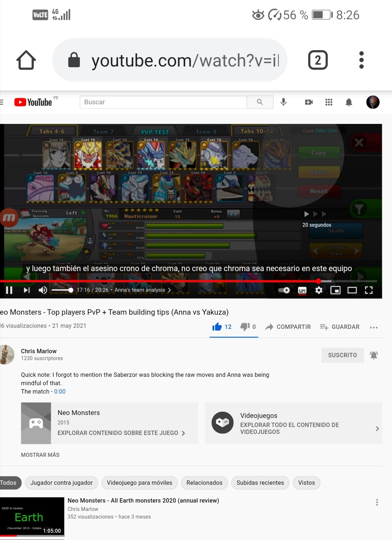392x540 pixels.
Task: Switch to the miniplayer
Action: pos(335,290)
